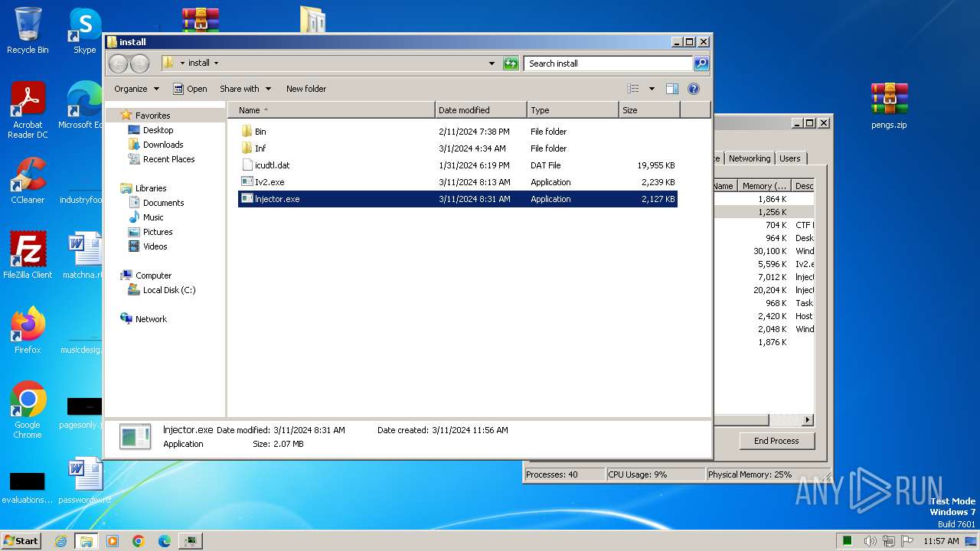Screen dimensions: 980x551
Task: Click Task Manager horizontal scrollbar right arrow
Action: [807, 420]
